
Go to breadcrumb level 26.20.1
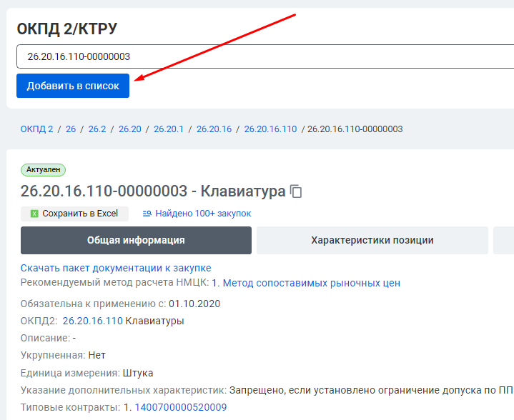169,129
